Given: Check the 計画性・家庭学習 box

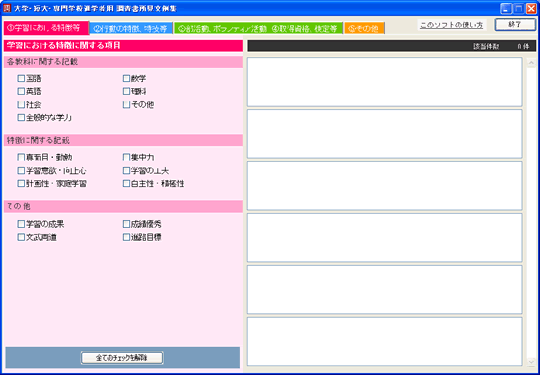Looking at the screenshot, I should click(x=21, y=184).
